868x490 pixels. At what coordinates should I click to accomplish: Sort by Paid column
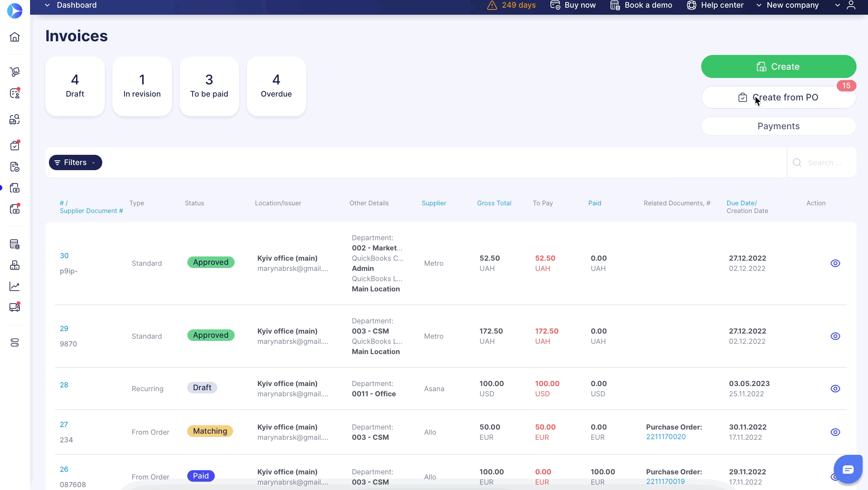tap(594, 203)
